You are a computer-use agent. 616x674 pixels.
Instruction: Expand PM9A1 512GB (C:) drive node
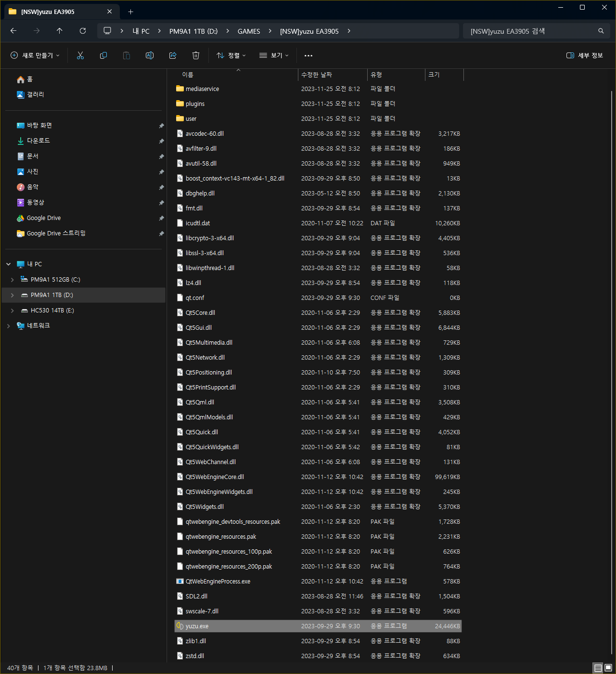click(x=13, y=280)
